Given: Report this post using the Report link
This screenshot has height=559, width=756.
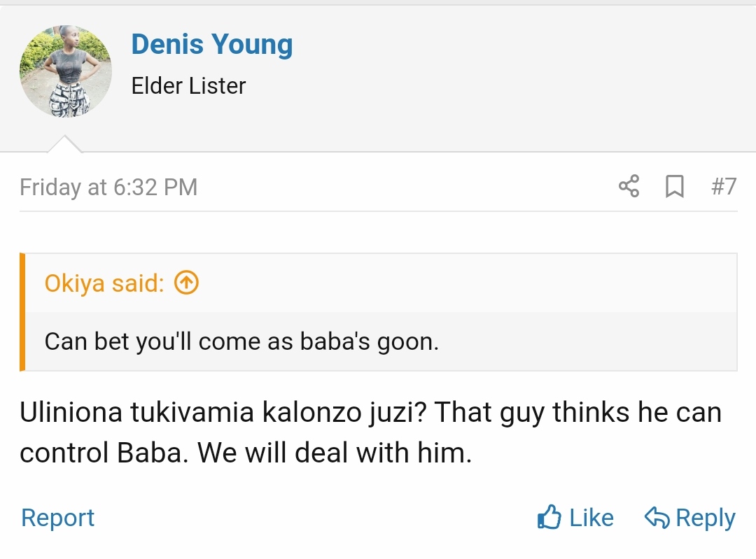Looking at the screenshot, I should [57, 518].
